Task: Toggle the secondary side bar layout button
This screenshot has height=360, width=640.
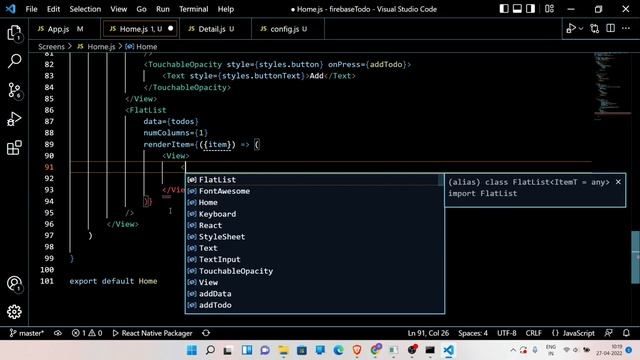Action: coord(530,9)
